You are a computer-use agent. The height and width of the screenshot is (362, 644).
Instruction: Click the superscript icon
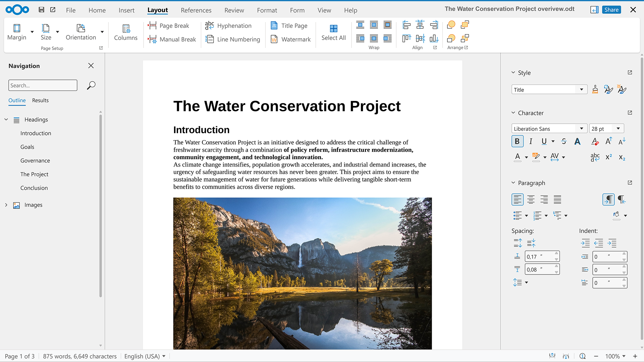click(609, 157)
